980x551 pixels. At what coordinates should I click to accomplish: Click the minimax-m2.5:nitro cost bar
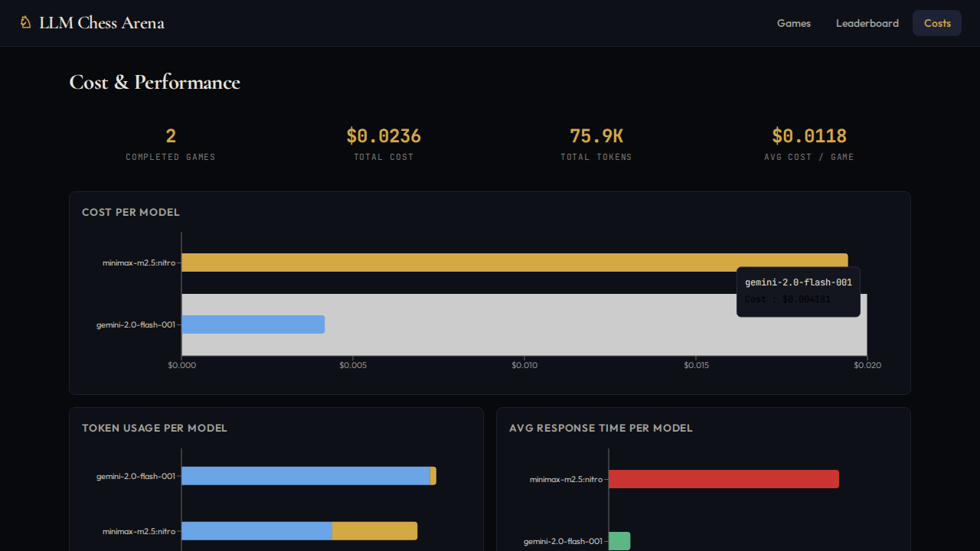pyautogui.click(x=514, y=262)
